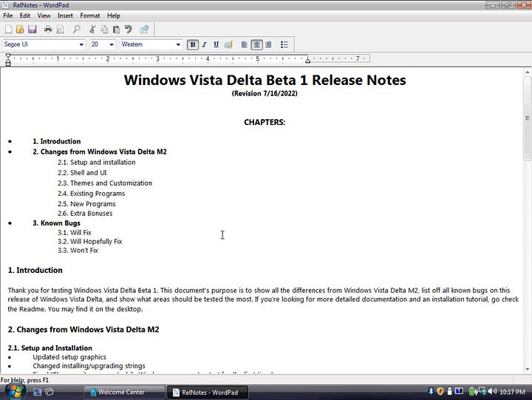Click '3.2. Will Hopefully Fix' line
The image size is (532, 400).
point(89,242)
